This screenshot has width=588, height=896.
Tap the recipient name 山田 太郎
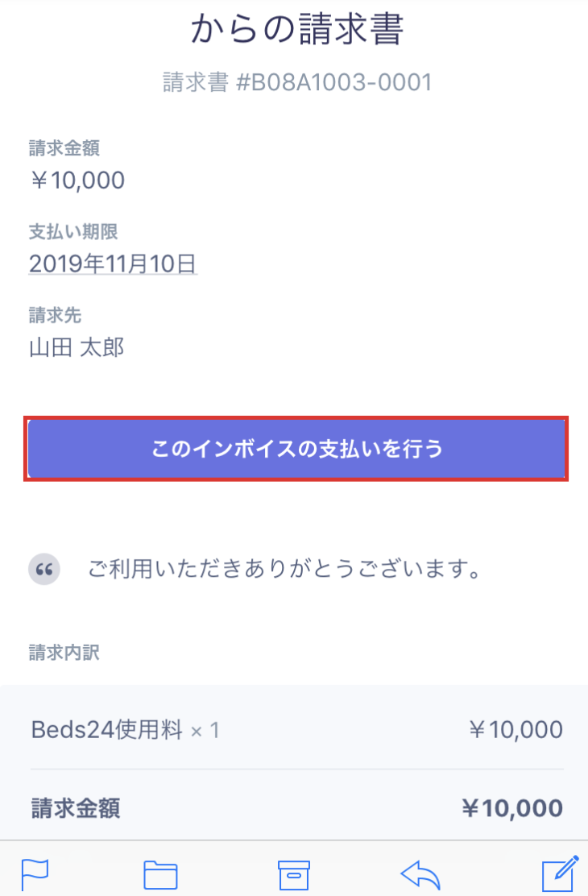[77, 347]
